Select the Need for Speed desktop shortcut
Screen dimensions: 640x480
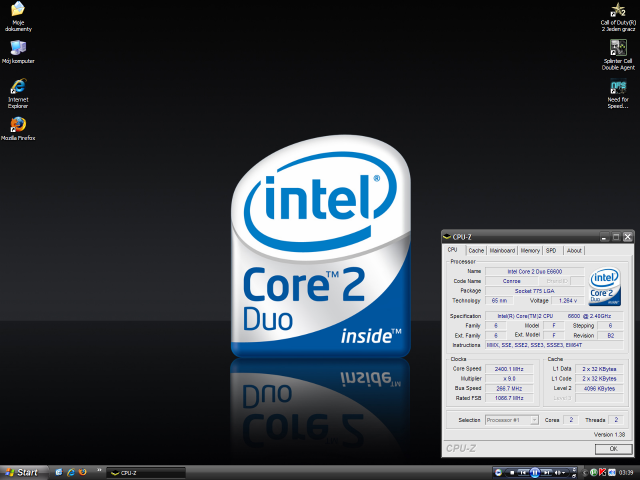point(618,94)
